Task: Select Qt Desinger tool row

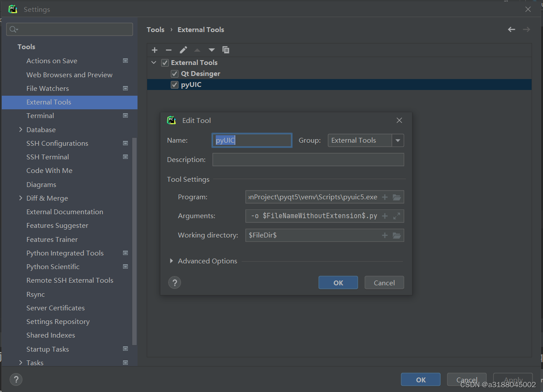Action: tap(339, 74)
